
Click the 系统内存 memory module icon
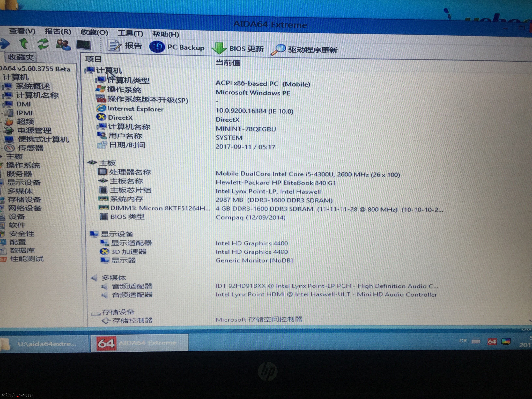(x=104, y=199)
